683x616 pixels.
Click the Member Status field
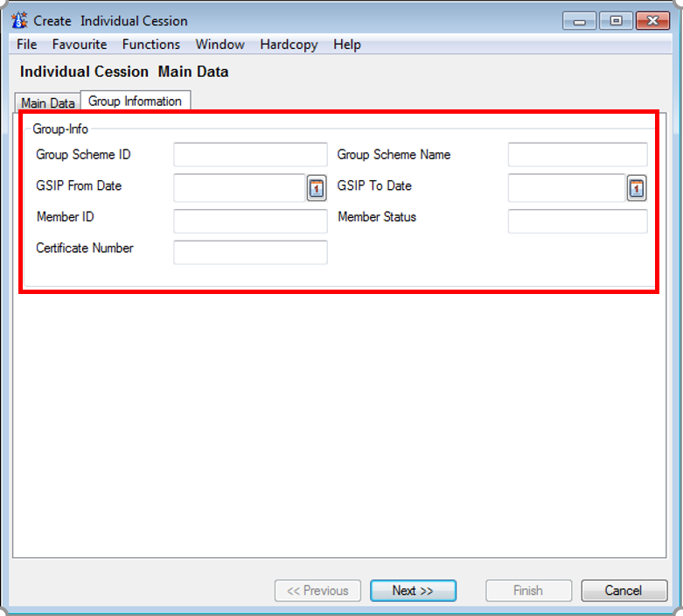tap(577, 221)
